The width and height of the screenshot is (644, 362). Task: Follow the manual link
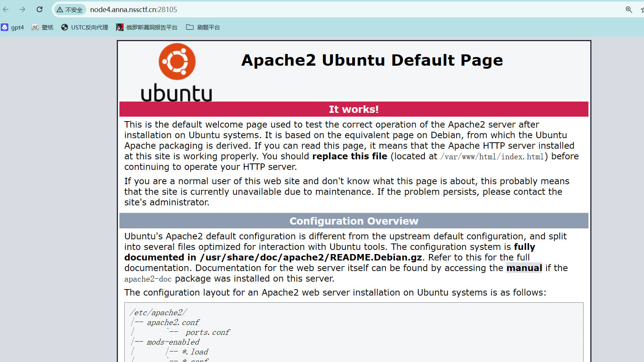(524, 268)
